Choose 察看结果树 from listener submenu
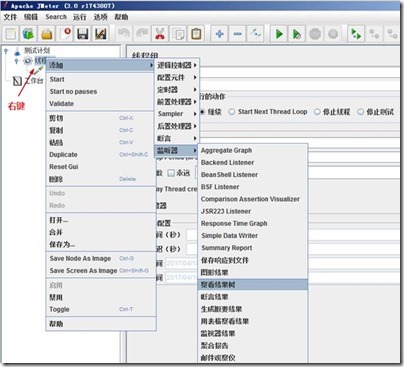Image resolution: width=404 pixels, height=367 pixels. click(253, 285)
